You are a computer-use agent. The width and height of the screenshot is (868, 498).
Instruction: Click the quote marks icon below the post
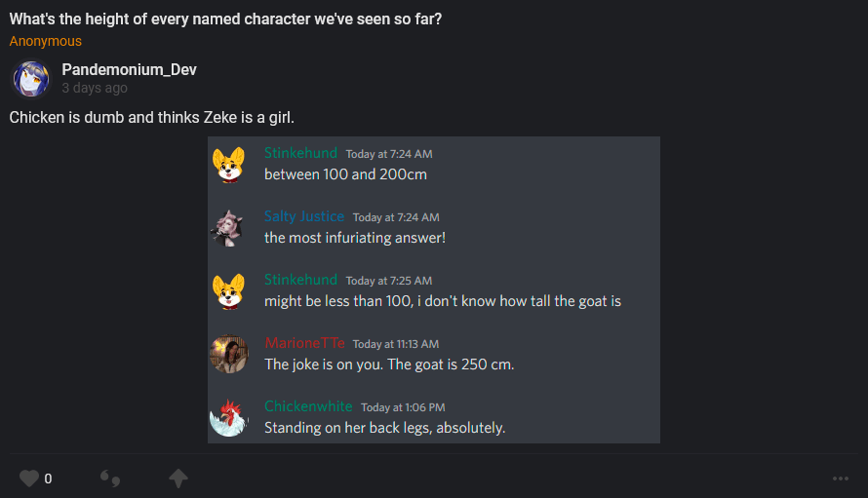(x=110, y=479)
